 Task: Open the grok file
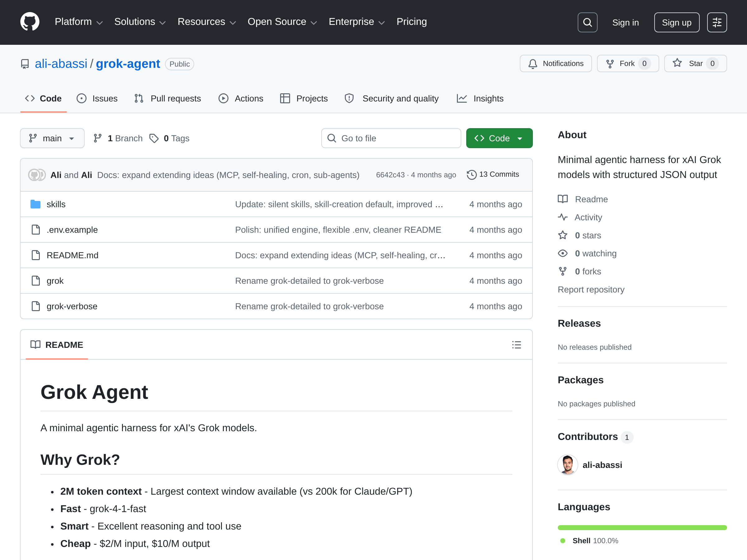[55, 281]
